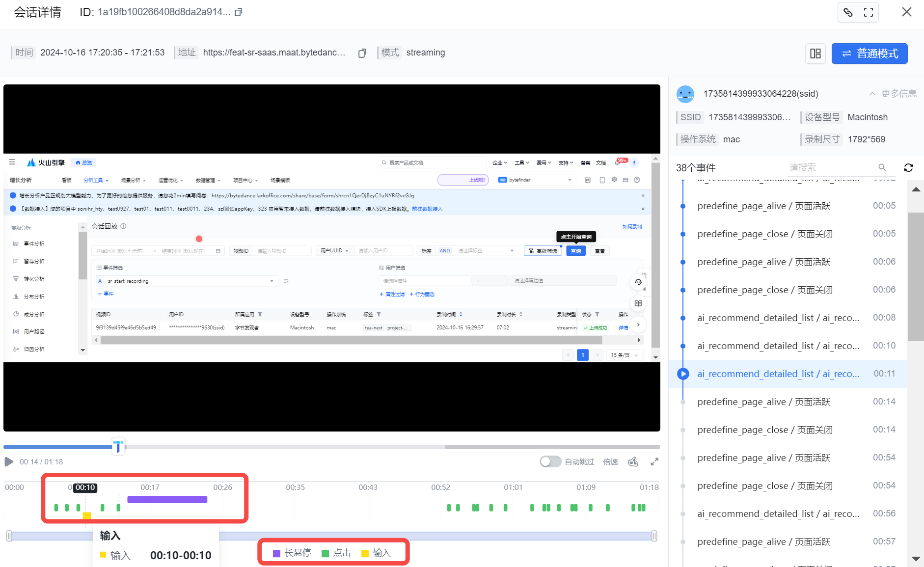Screen dimensions: 924x567
Task: Click the user avatar icon
Action: point(685,94)
